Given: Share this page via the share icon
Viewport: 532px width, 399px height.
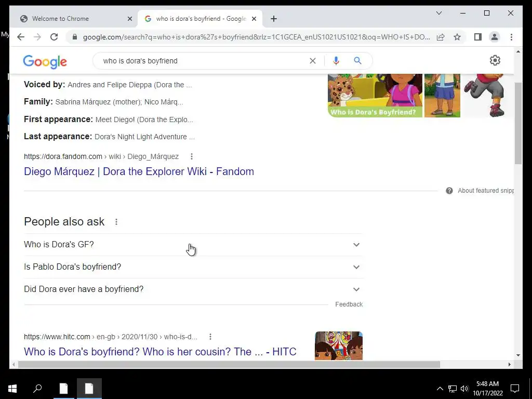Looking at the screenshot, I should pos(441,37).
